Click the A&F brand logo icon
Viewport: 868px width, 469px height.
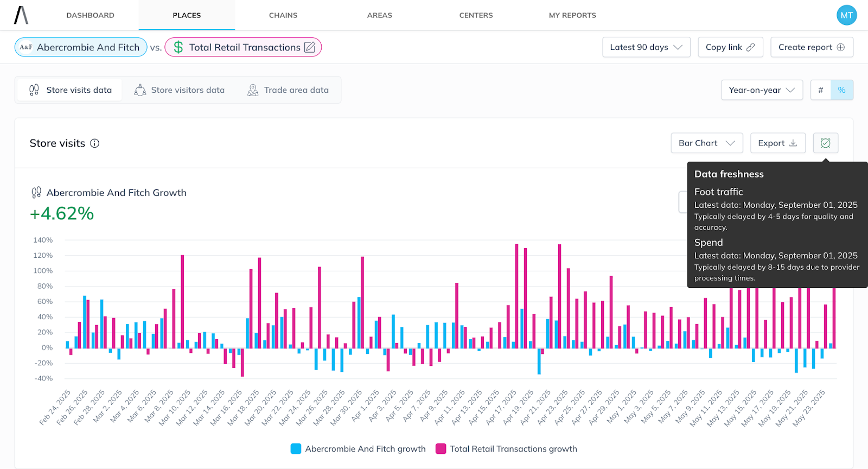tap(26, 47)
